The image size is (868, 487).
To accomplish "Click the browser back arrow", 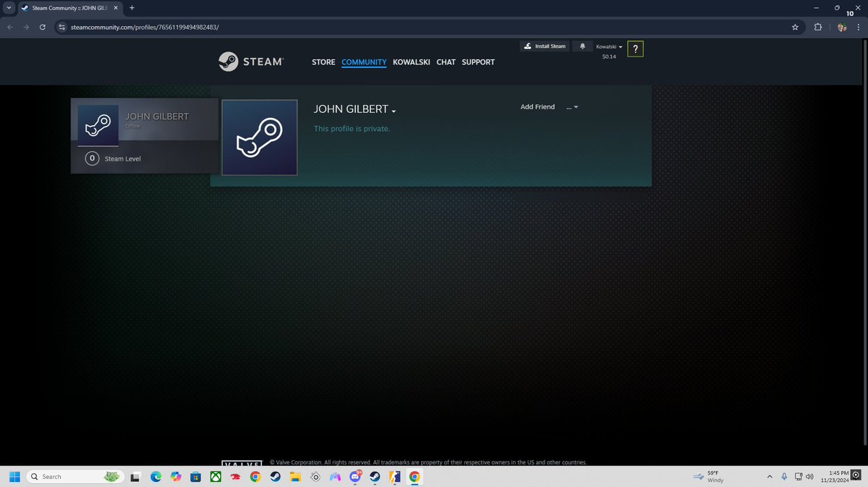I will (x=10, y=27).
